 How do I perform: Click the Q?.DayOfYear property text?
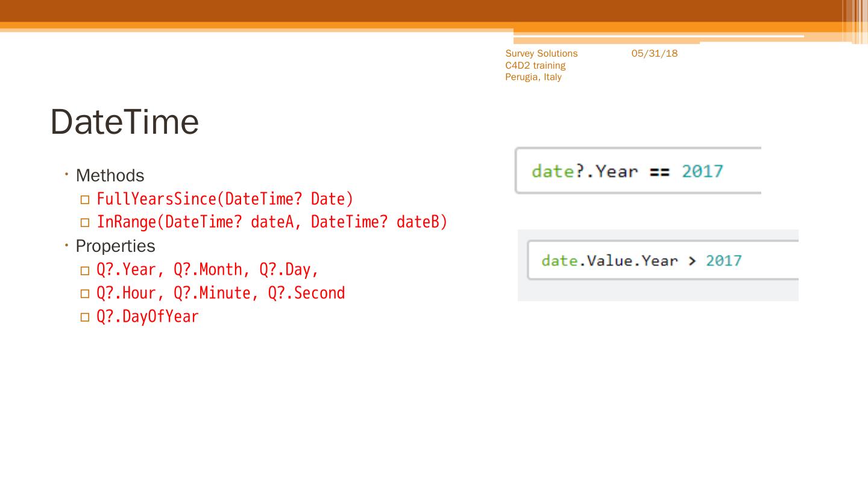click(148, 316)
